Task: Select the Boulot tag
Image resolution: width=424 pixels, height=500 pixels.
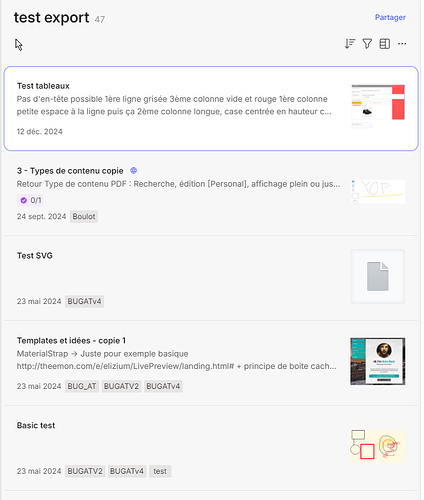Action: point(84,217)
